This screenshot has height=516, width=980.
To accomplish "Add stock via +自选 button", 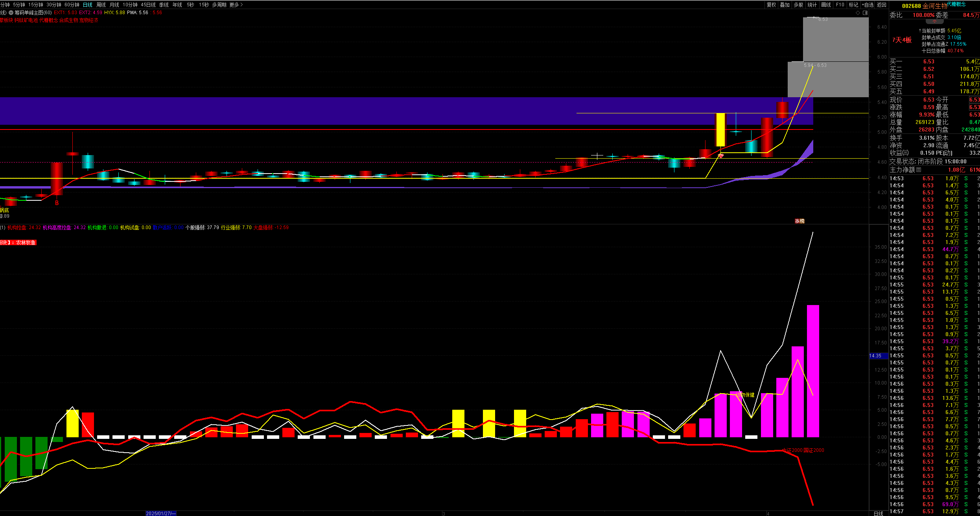I will coord(867,5).
